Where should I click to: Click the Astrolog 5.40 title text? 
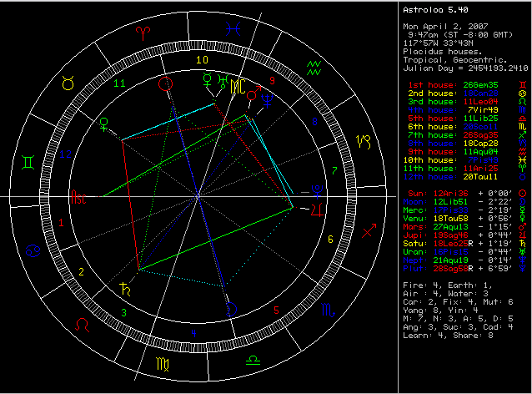(432, 10)
